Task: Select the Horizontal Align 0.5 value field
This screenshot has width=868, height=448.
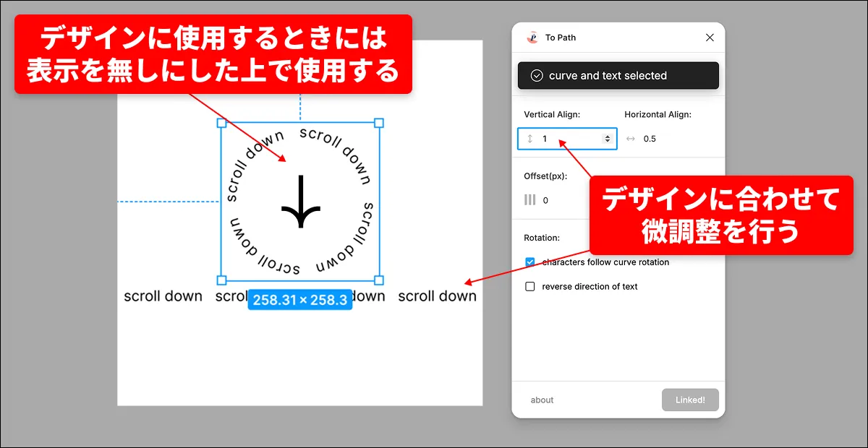Action: point(650,139)
